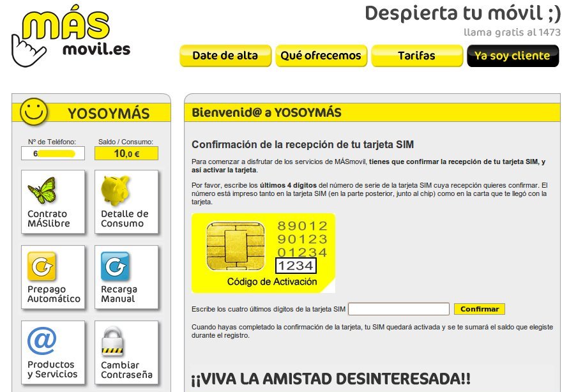Click the boxed 1234 activation code
569x392 pixels.
click(296, 266)
